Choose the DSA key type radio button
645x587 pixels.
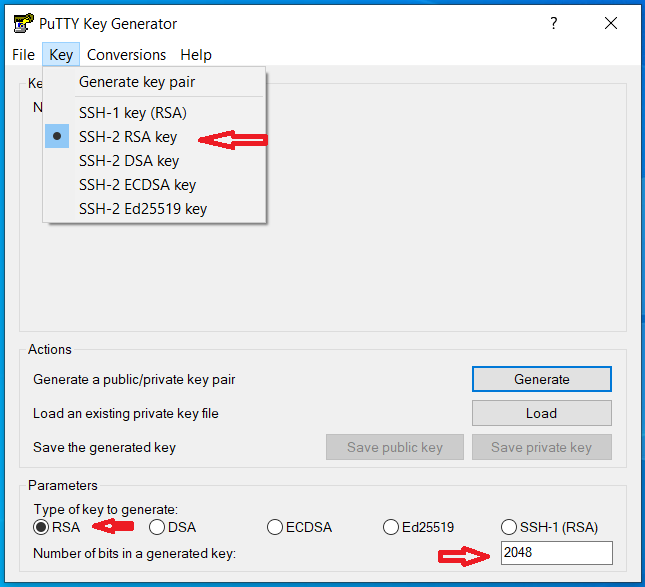[158, 527]
